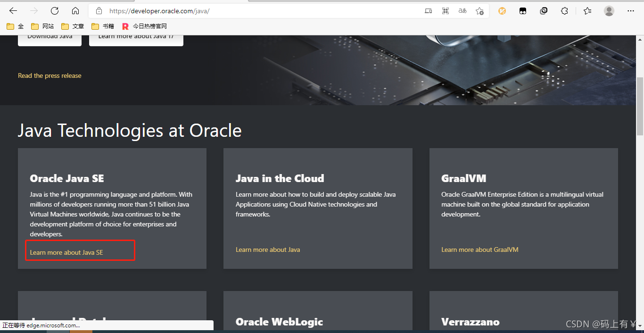This screenshot has width=644, height=333.
Task: Reload the current page
Action: point(55,11)
